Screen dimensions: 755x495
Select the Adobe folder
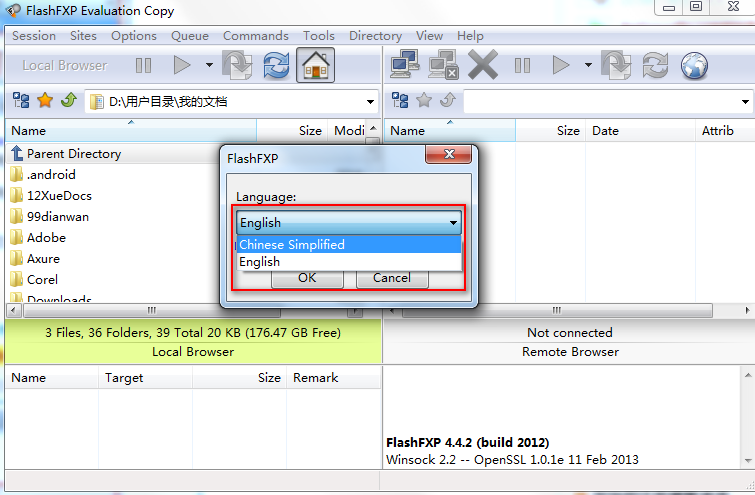tap(114, 237)
